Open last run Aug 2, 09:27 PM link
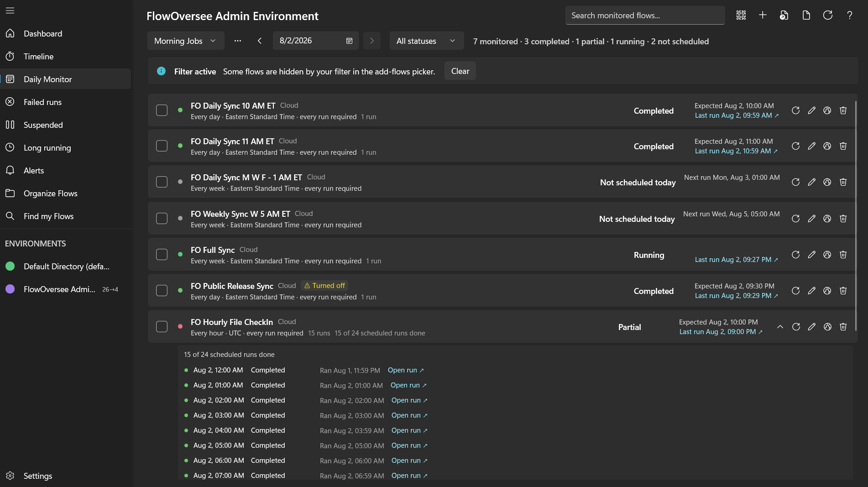 pos(737,260)
